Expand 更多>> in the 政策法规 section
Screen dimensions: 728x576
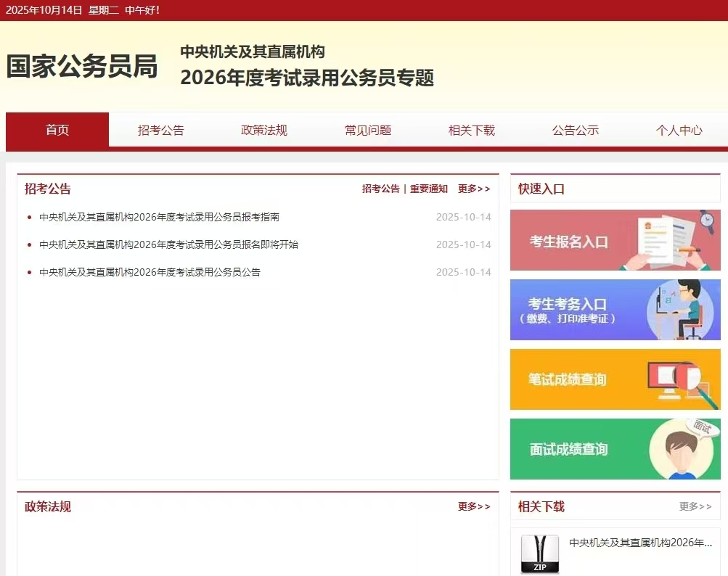[473, 506]
